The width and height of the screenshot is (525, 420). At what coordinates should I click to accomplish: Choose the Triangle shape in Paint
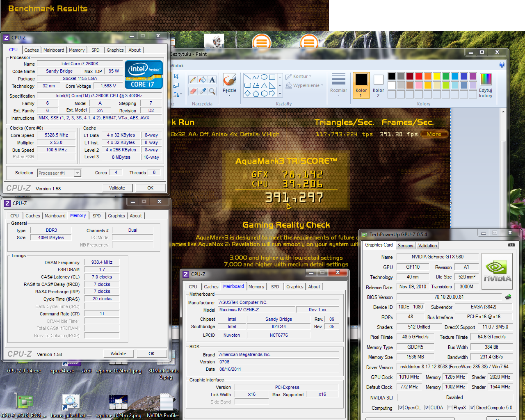(x=264, y=85)
